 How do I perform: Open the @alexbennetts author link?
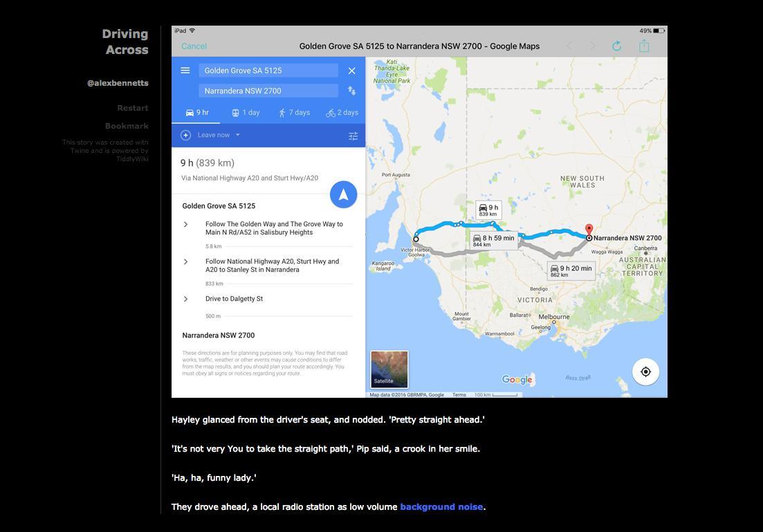118,83
